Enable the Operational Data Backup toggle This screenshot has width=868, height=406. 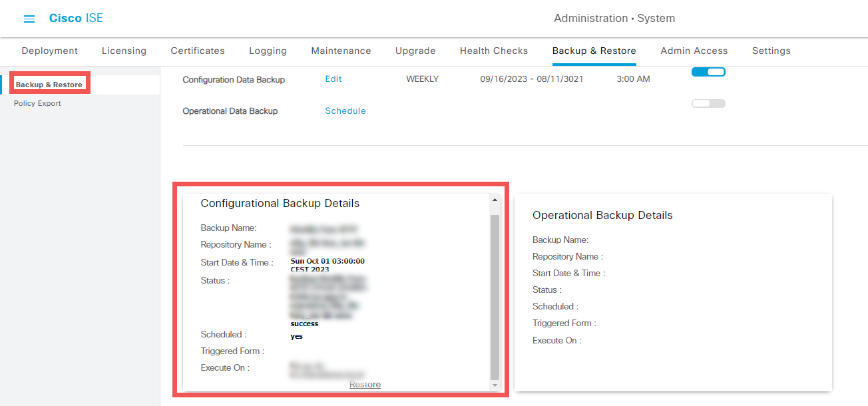(708, 104)
